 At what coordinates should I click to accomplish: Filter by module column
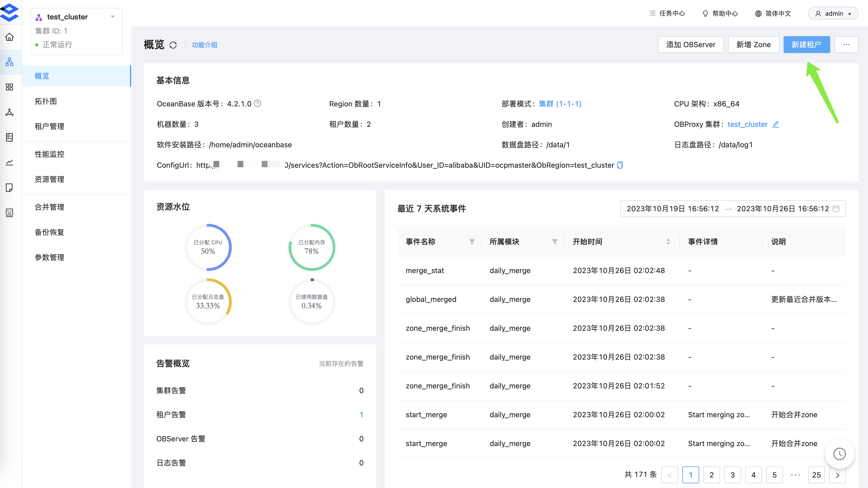point(555,241)
